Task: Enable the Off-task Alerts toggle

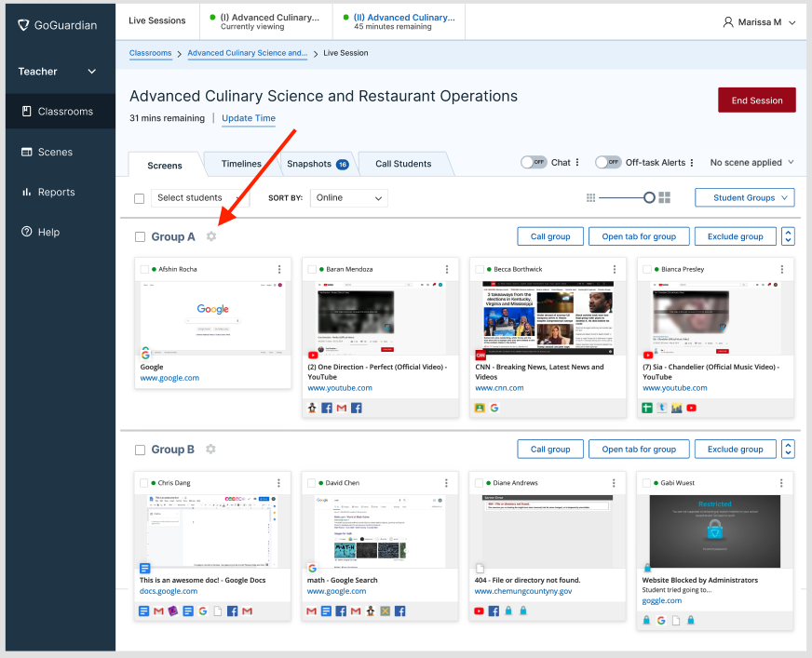Action: 608,162
